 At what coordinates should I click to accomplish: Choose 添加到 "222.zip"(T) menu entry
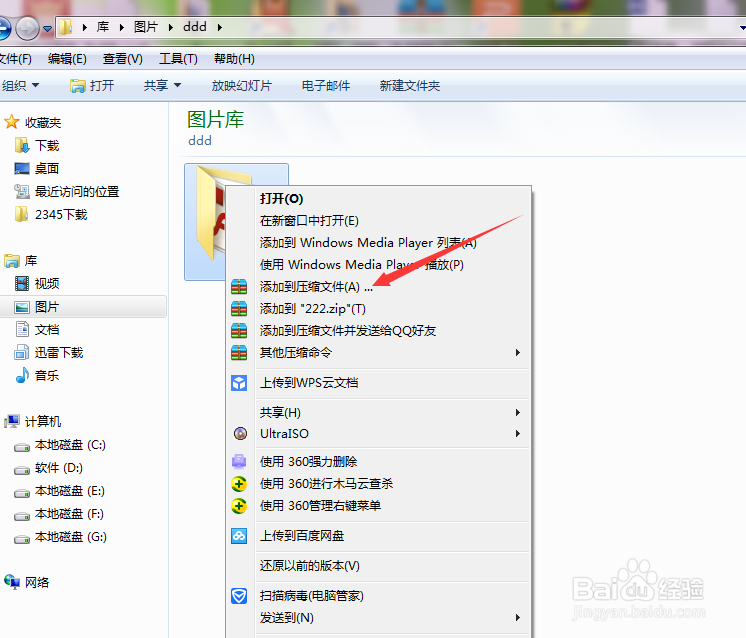[x=378, y=309]
